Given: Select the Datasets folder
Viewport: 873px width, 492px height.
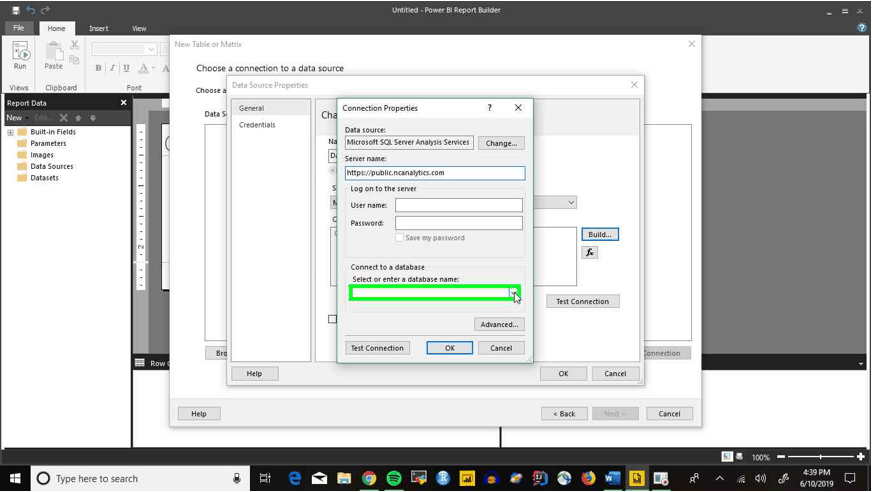Looking at the screenshot, I should [38, 178].
